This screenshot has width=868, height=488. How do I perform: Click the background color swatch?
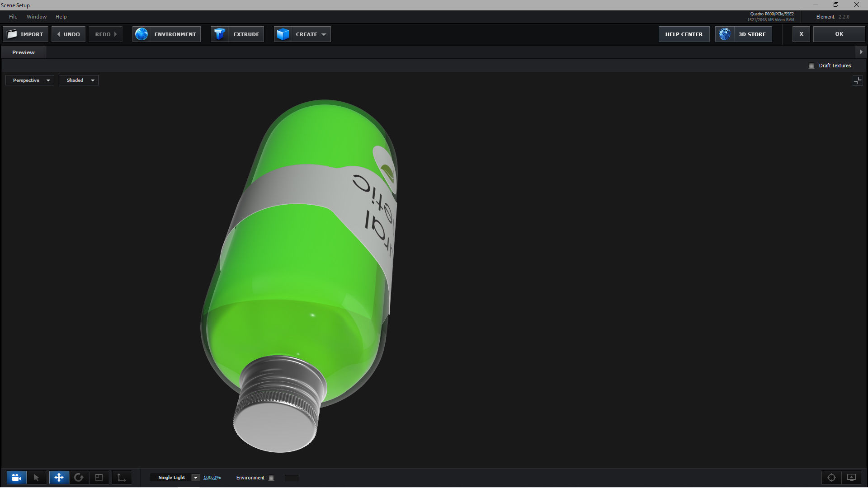coord(292,478)
